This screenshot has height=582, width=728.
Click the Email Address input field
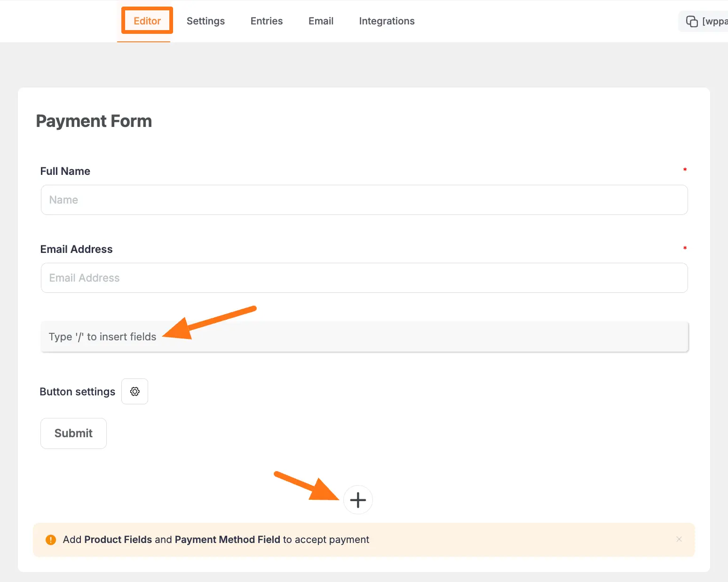[364, 278]
